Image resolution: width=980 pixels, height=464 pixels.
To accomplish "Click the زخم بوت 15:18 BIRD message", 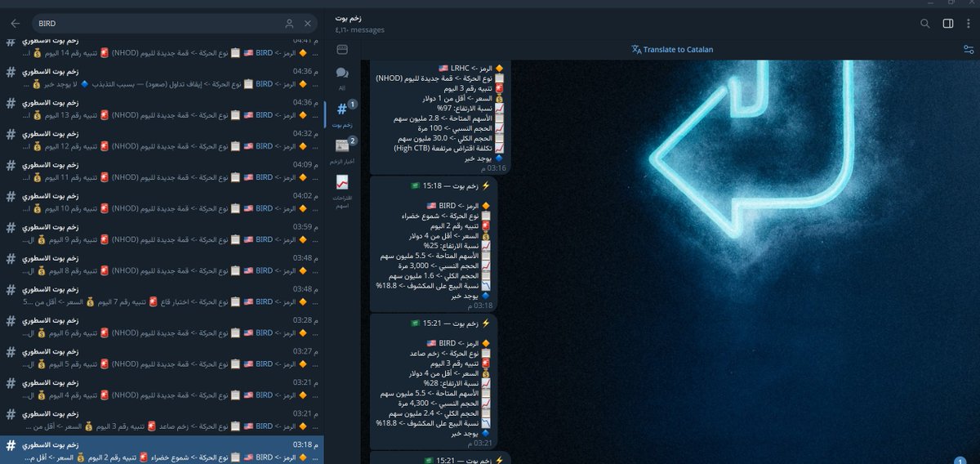I will click(434, 245).
